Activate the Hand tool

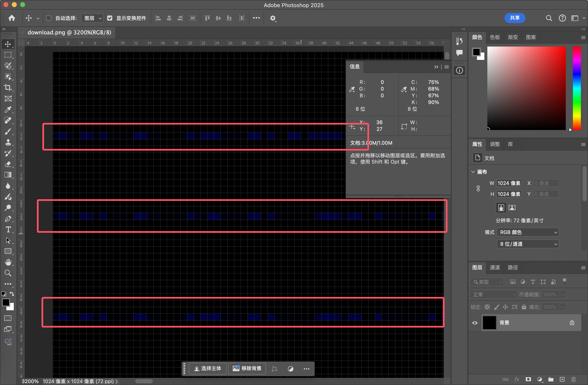click(8, 262)
